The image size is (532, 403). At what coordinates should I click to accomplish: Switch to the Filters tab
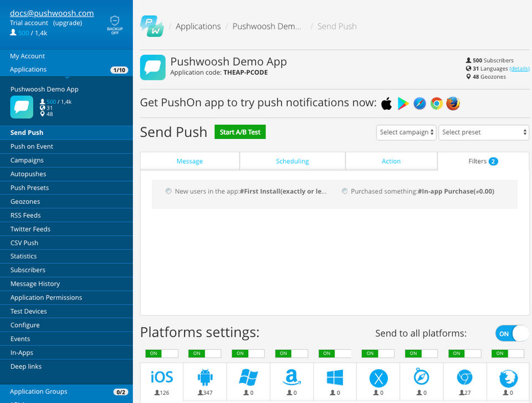pos(483,161)
